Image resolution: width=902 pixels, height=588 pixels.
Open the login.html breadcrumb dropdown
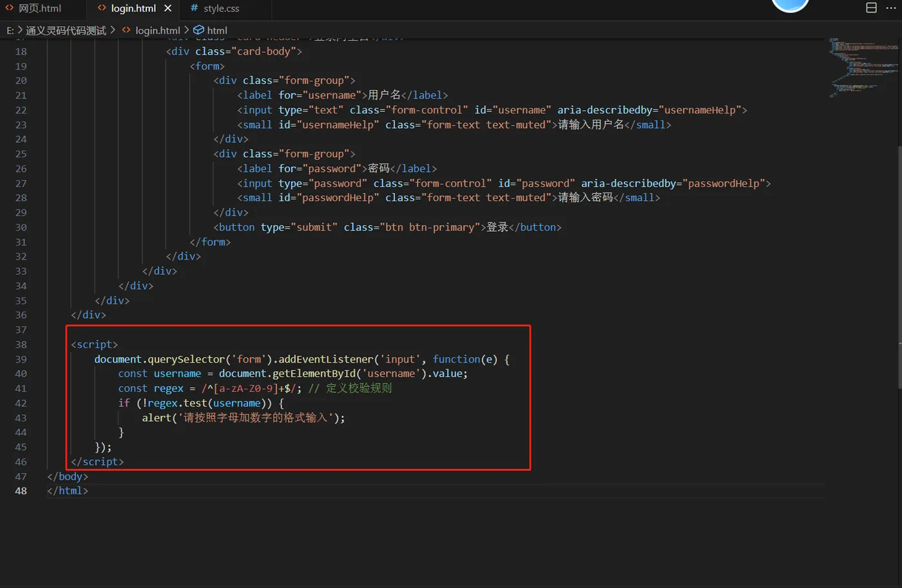[x=157, y=30]
